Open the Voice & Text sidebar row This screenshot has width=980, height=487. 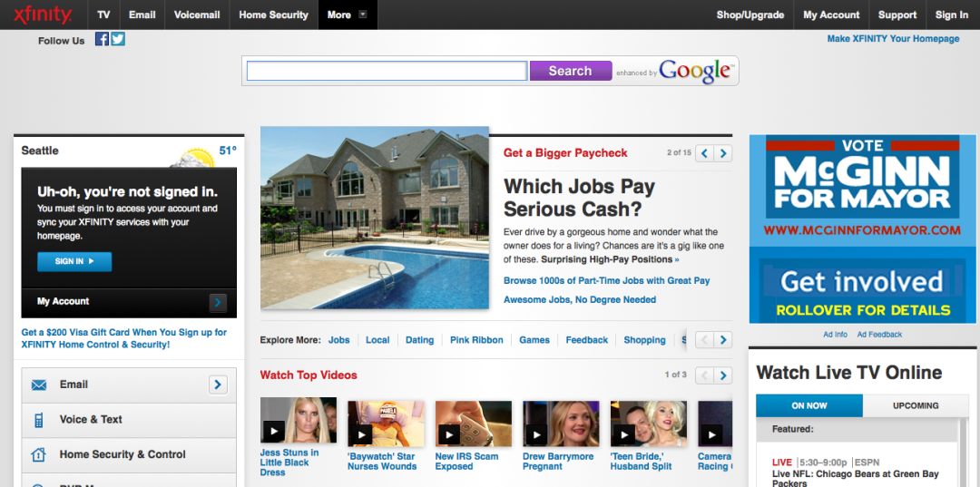(129, 420)
